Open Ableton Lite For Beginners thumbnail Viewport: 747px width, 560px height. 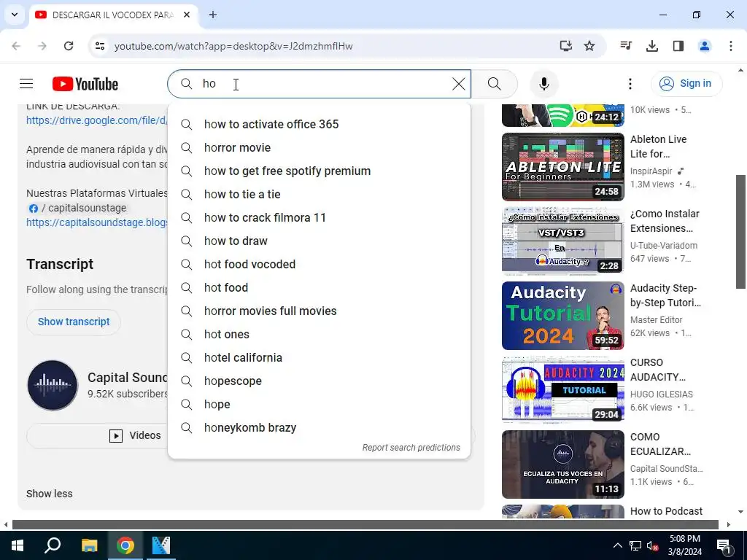[x=562, y=167]
